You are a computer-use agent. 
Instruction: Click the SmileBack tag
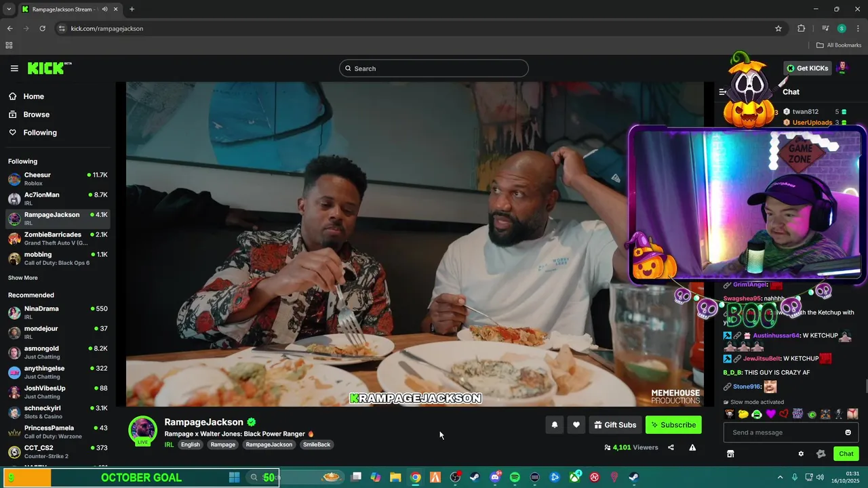coord(317,445)
